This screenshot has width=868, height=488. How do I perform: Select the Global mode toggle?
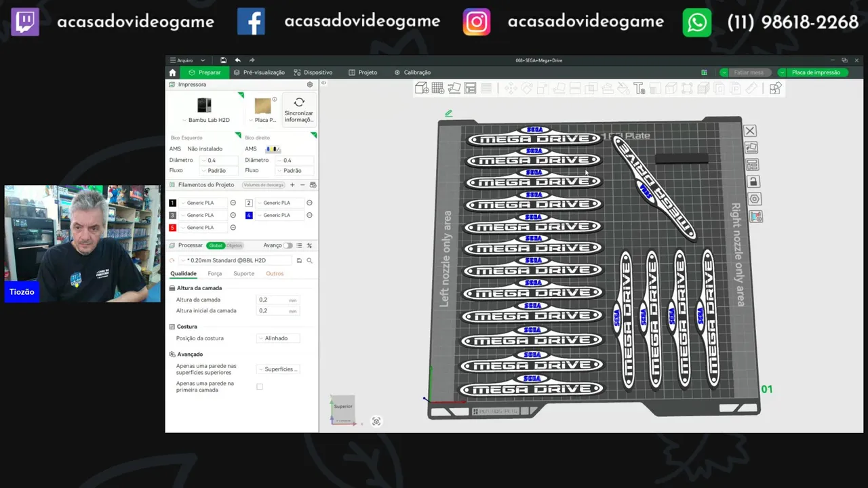coord(216,245)
